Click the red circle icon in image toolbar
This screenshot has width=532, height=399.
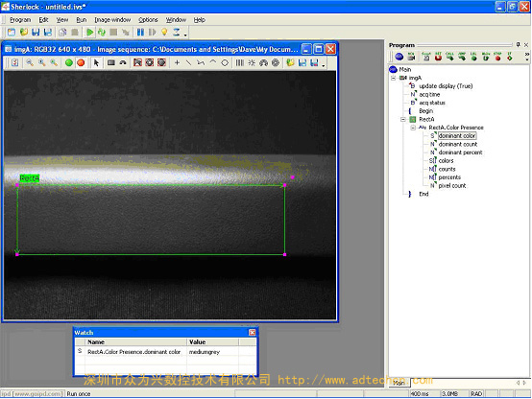tap(81, 62)
